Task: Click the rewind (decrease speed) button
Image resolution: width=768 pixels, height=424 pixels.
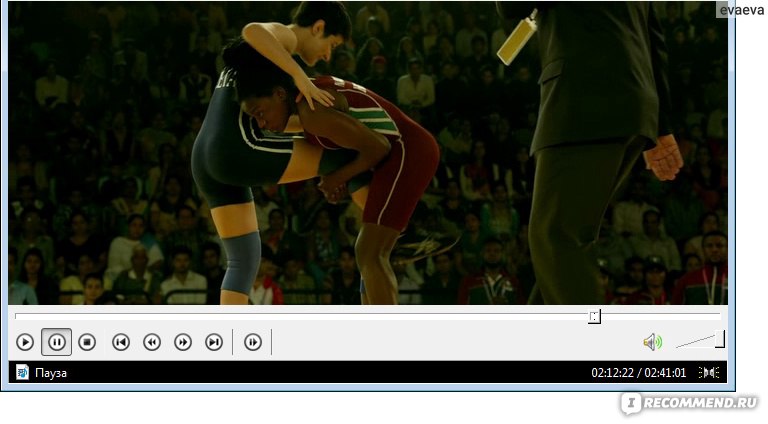Action: pyautogui.click(x=152, y=342)
